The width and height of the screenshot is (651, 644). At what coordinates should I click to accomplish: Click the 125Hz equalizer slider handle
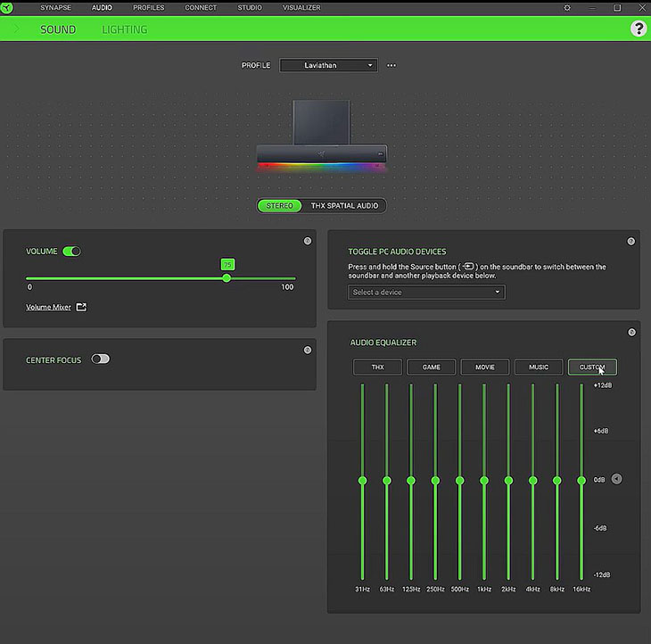411,481
